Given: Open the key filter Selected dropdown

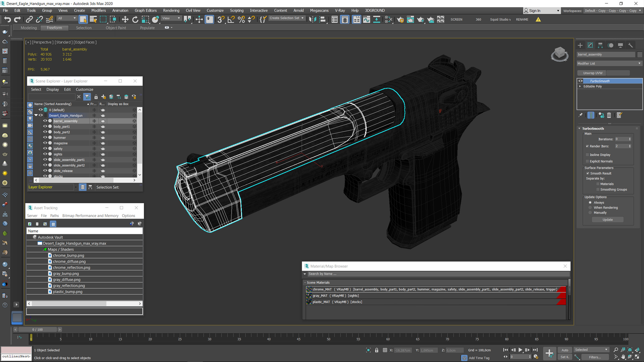Looking at the screenshot, I should click(591, 350).
